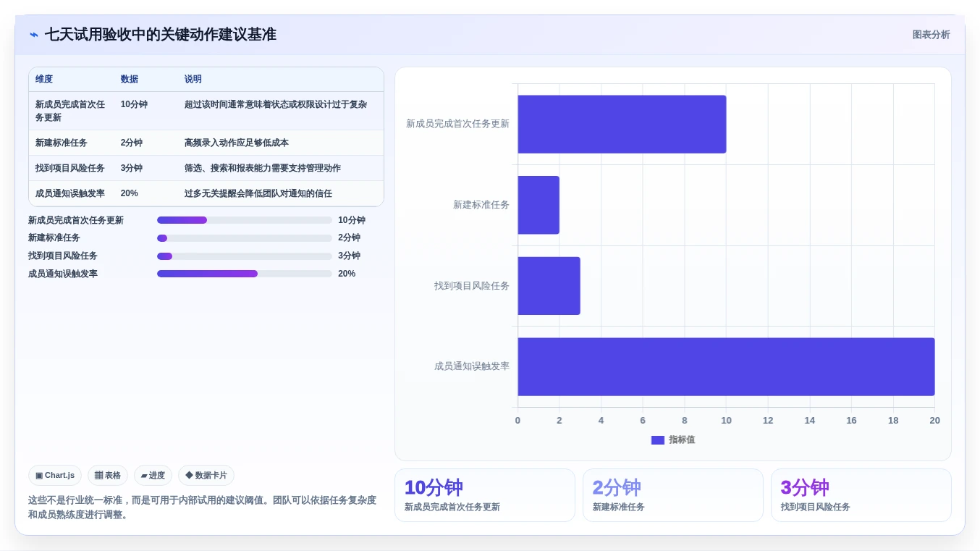
Task: Open the 10分钟 data card
Action: 485,495
